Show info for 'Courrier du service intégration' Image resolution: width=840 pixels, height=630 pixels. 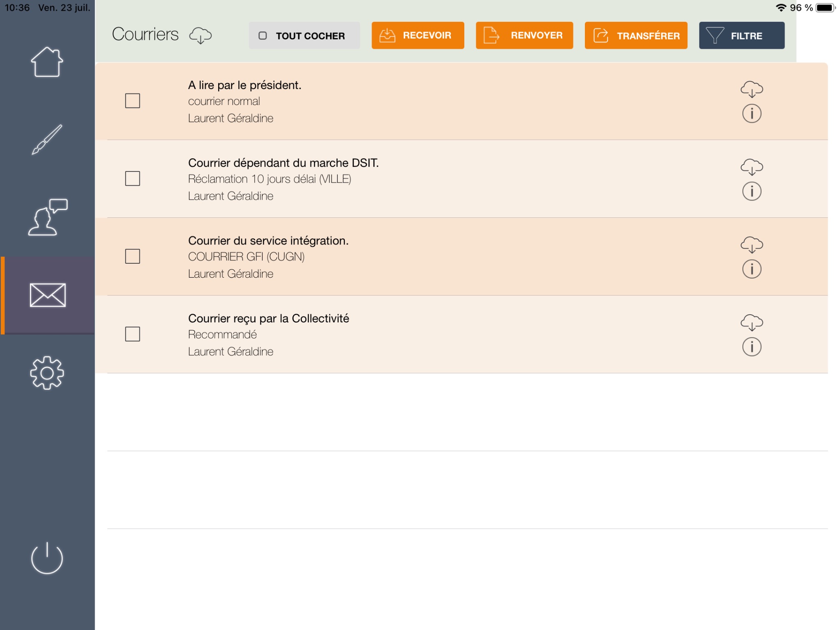click(x=751, y=269)
